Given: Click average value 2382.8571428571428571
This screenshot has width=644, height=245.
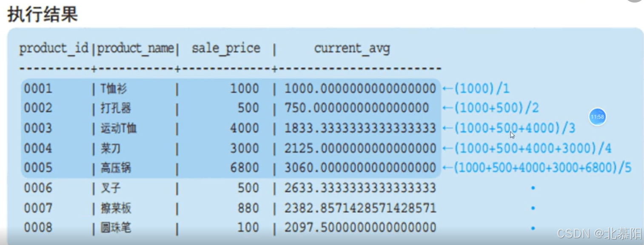Looking at the screenshot, I should point(360,208).
